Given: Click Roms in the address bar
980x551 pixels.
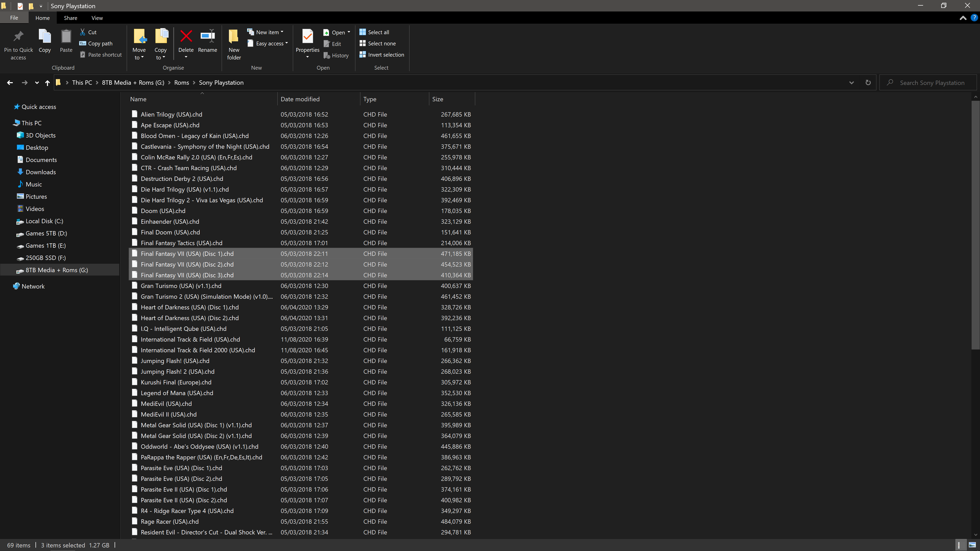Looking at the screenshot, I should coord(181,82).
